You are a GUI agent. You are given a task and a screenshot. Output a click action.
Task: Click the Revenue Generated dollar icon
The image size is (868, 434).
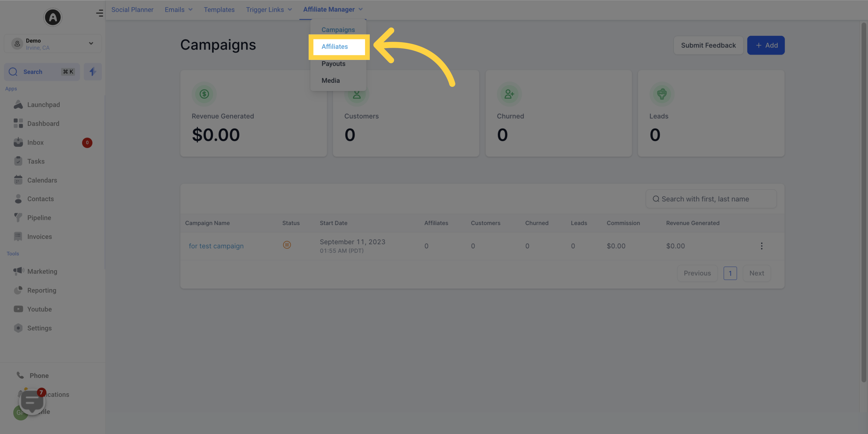coord(204,94)
